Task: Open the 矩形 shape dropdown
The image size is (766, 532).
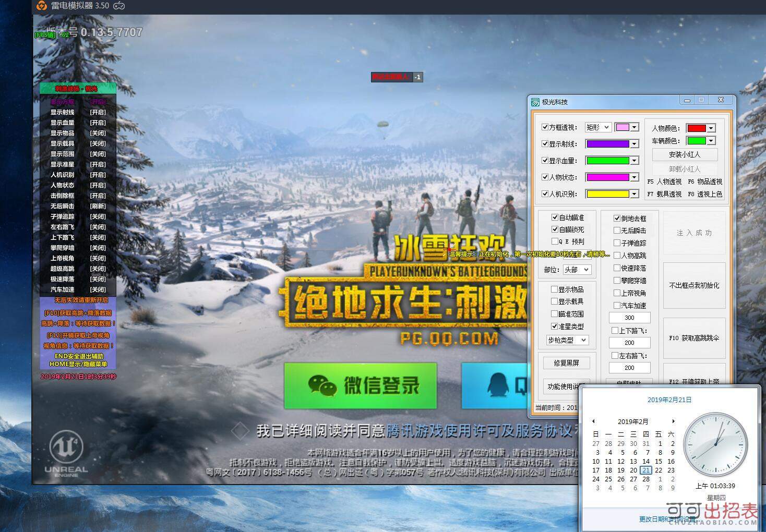Action: click(598, 127)
